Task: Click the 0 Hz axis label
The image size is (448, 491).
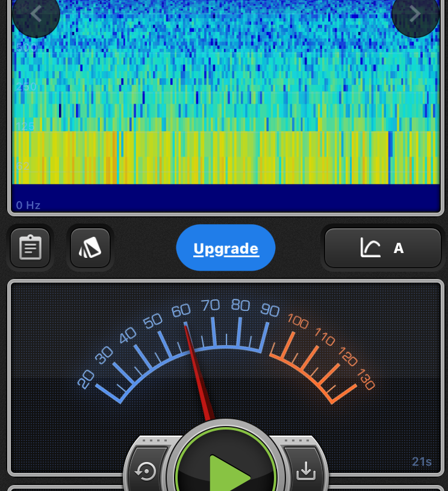Action: point(28,205)
